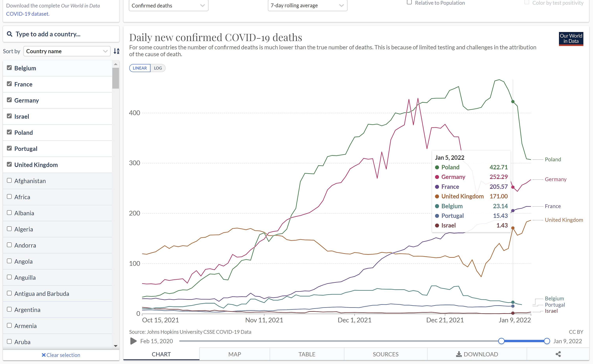Check Argentina in the list

tap(9, 309)
